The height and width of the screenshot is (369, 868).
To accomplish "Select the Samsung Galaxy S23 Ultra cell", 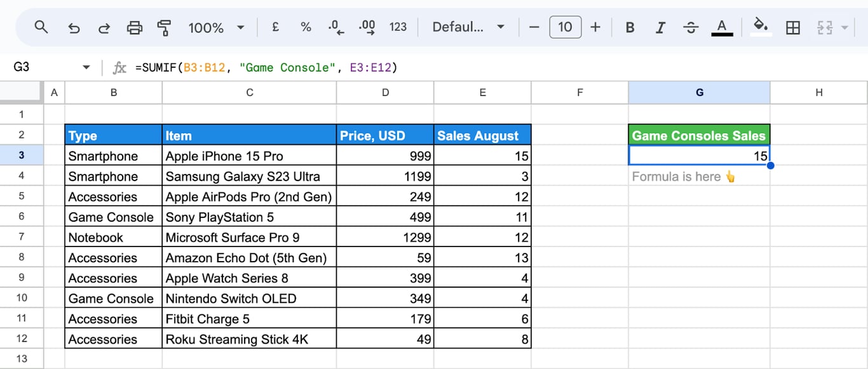I will point(250,176).
